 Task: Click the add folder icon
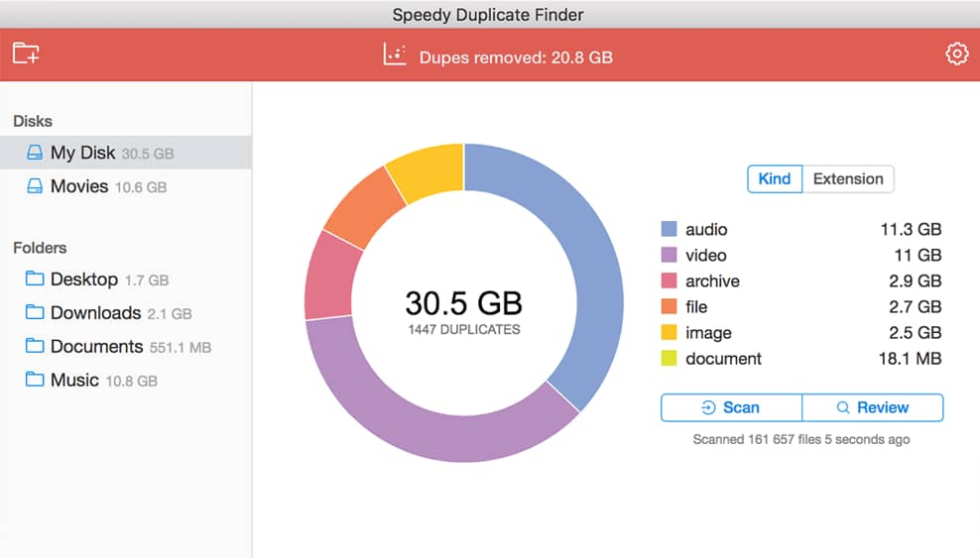point(26,54)
